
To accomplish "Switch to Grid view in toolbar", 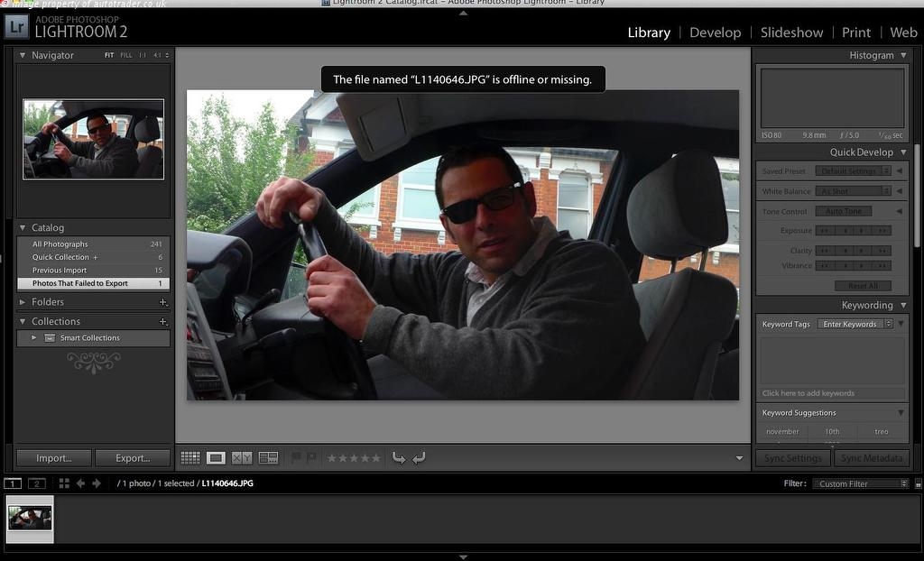I will [x=190, y=458].
